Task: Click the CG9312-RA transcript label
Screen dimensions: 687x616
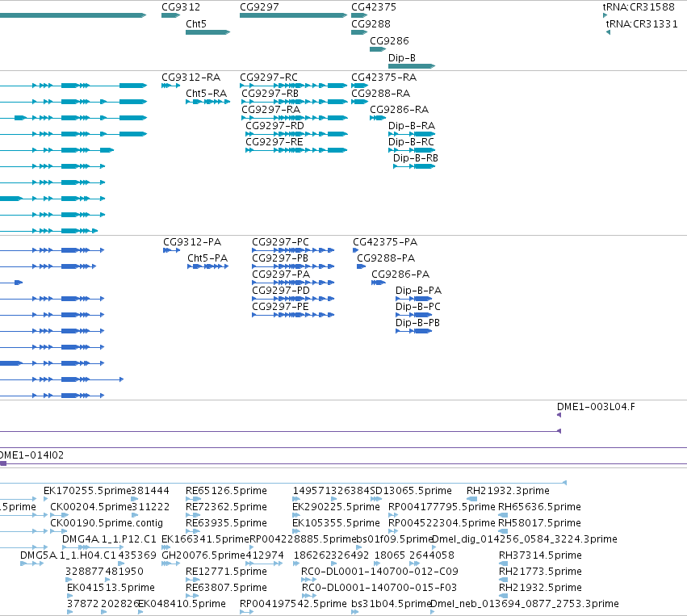Action: (x=191, y=78)
